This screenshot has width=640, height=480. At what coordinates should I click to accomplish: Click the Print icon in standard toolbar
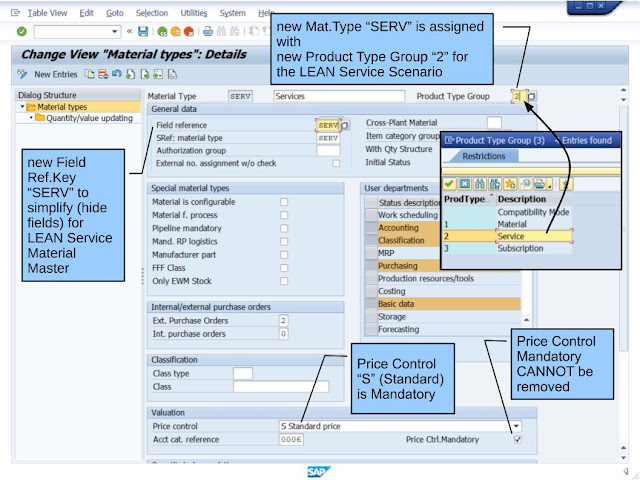click(208, 31)
